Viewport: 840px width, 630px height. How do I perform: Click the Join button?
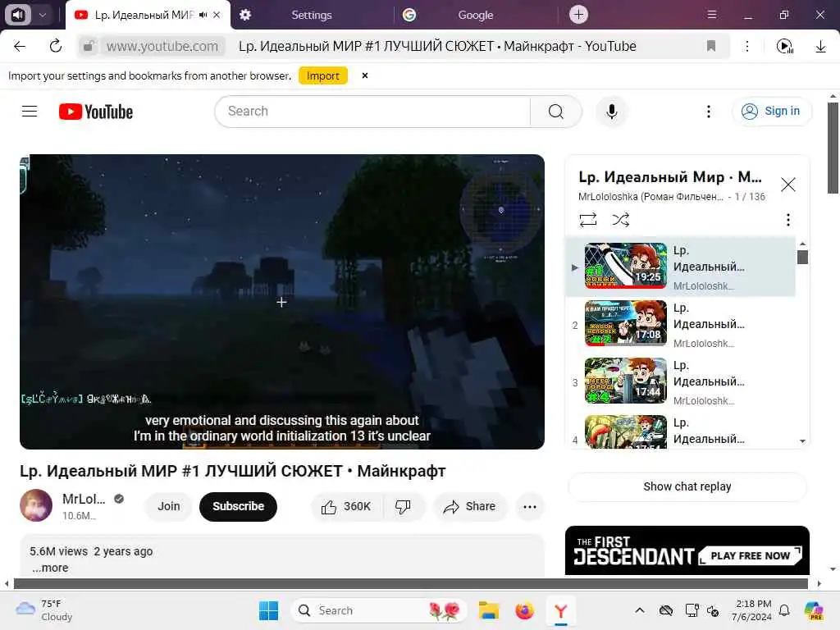[x=169, y=506]
